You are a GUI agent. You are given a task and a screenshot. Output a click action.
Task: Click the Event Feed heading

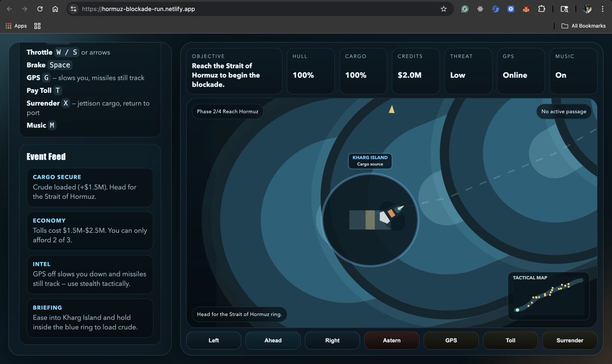[x=46, y=157]
